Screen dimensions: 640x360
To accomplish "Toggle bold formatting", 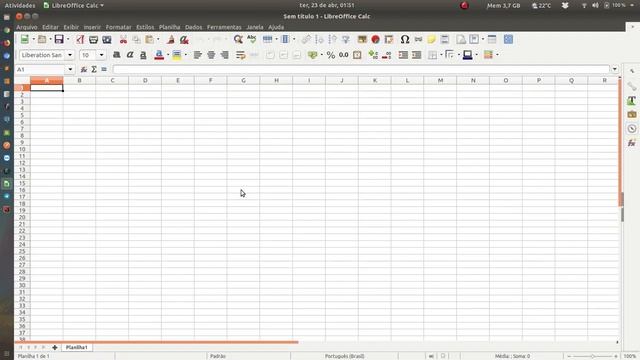I will click(x=116, y=55).
